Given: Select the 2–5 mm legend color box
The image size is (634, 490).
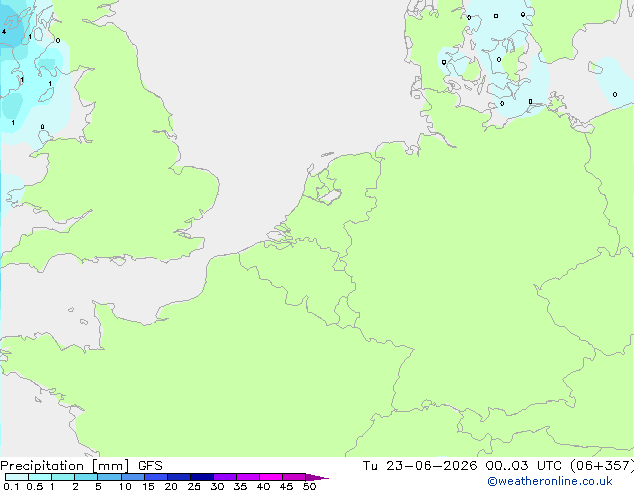Looking at the screenshot, I should [x=86, y=477].
